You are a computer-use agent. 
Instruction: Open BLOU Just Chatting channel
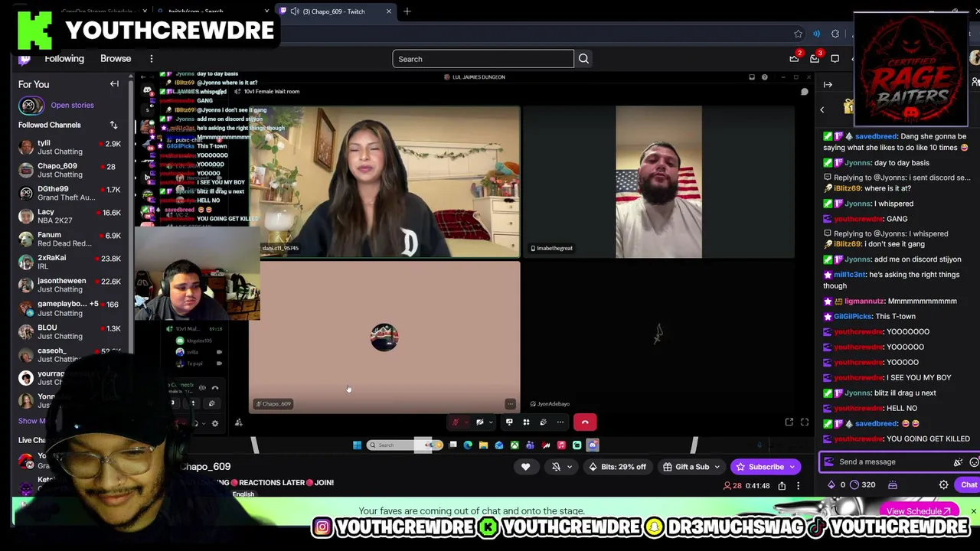(x=70, y=331)
